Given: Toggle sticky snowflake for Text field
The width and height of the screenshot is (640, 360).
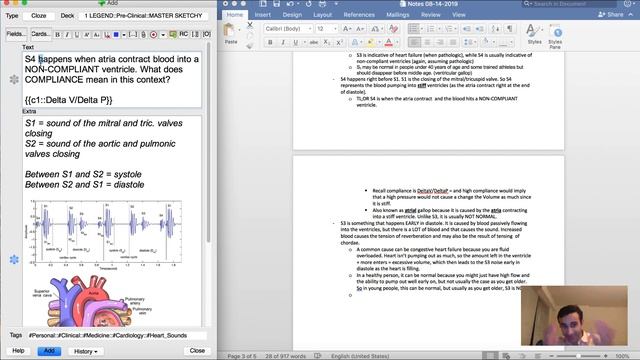Looking at the screenshot, I should pos(14,79).
